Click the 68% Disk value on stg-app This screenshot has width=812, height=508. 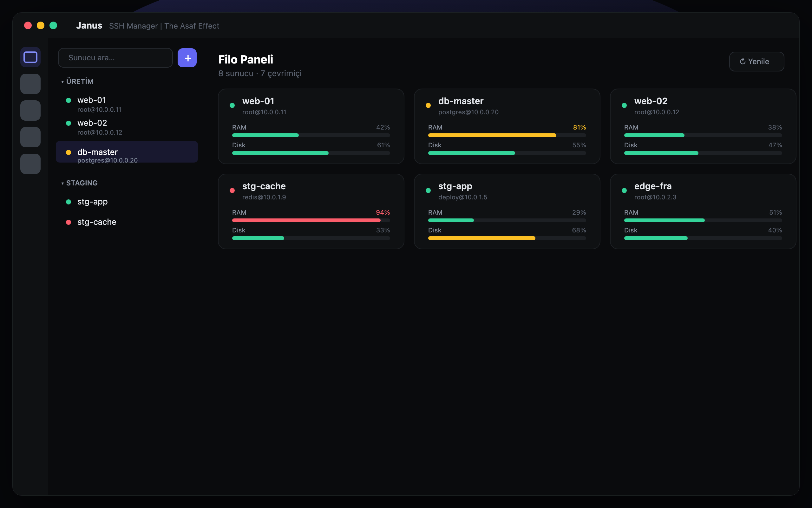pos(579,230)
